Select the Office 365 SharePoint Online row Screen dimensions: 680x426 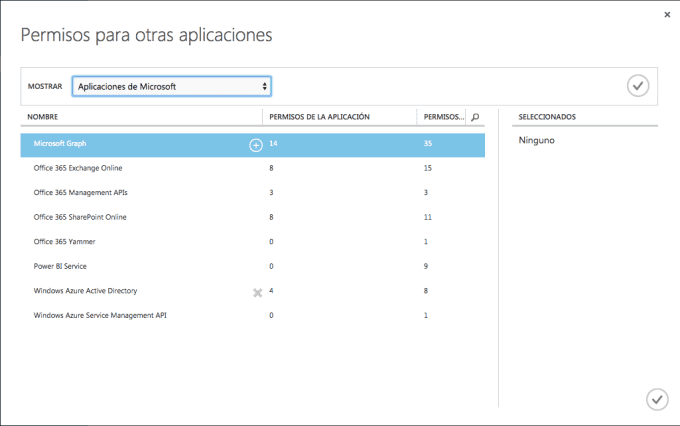click(252, 217)
